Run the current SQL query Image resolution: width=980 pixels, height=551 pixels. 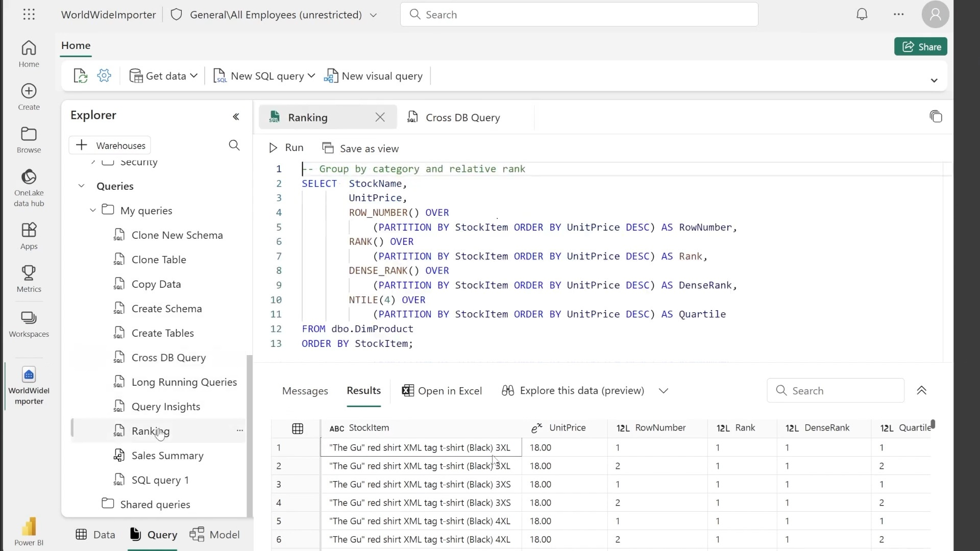click(x=286, y=147)
